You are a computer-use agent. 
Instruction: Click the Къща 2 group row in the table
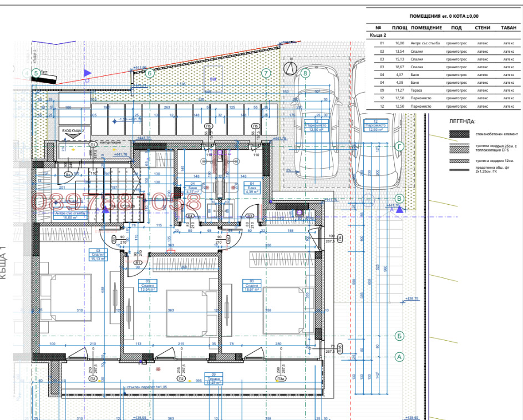click(378, 35)
